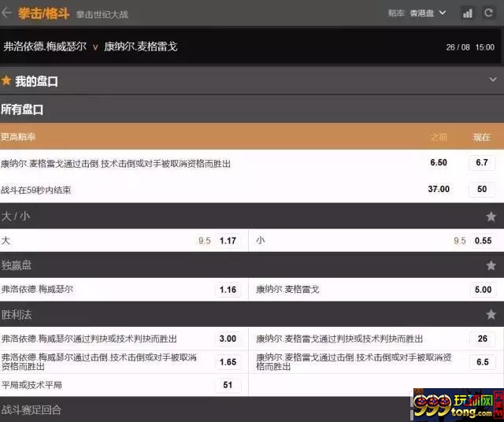Click previous odds value 6.50
Screen dimensions: 504x422
(x=439, y=163)
